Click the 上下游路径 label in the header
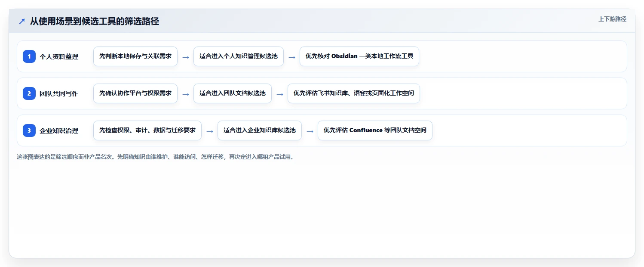The image size is (644, 267). click(612, 19)
